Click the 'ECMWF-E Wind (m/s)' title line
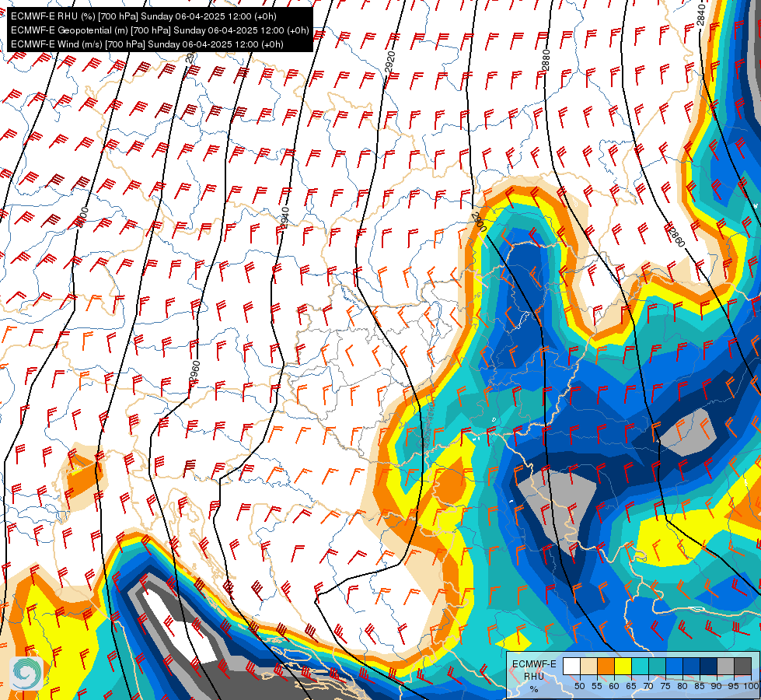The width and height of the screenshot is (761, 700). pyautogui.click(x=147, y=44)
